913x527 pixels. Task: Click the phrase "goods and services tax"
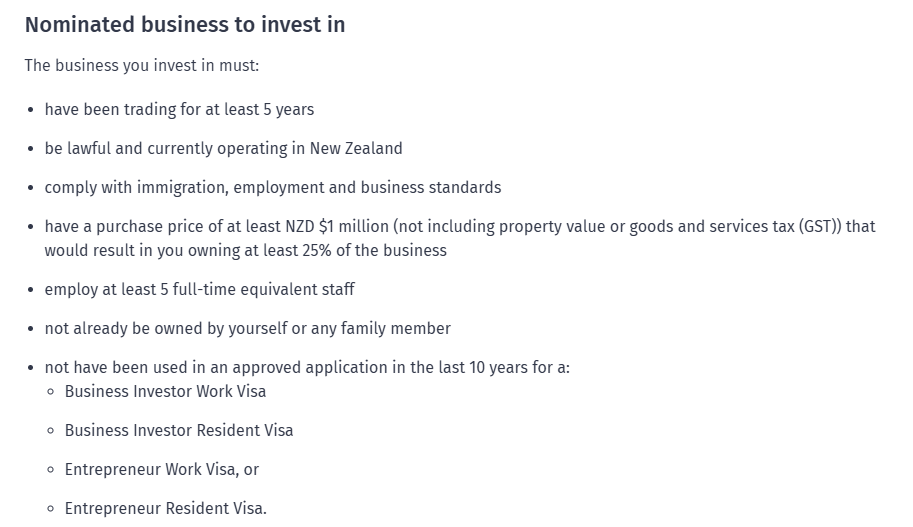click(708, 226)
